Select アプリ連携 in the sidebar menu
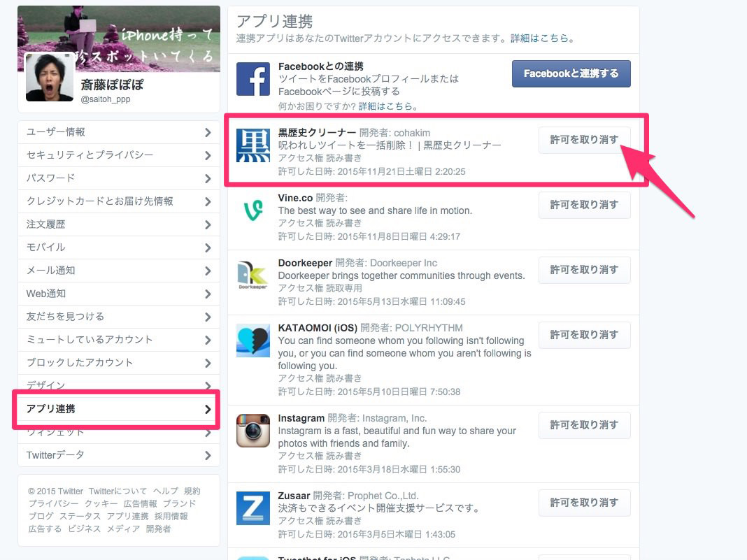Viewport: 747px width, 560px height. [x=119, y=409]
